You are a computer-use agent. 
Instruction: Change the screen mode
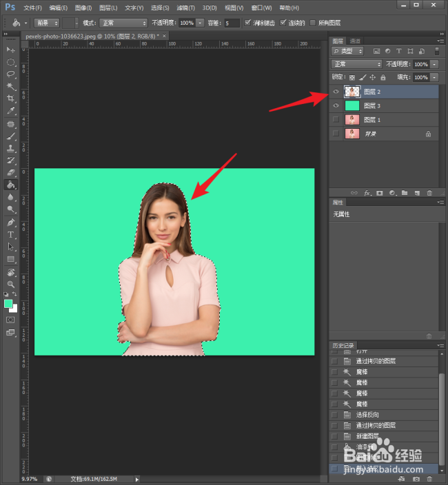(x=10, y=333)
